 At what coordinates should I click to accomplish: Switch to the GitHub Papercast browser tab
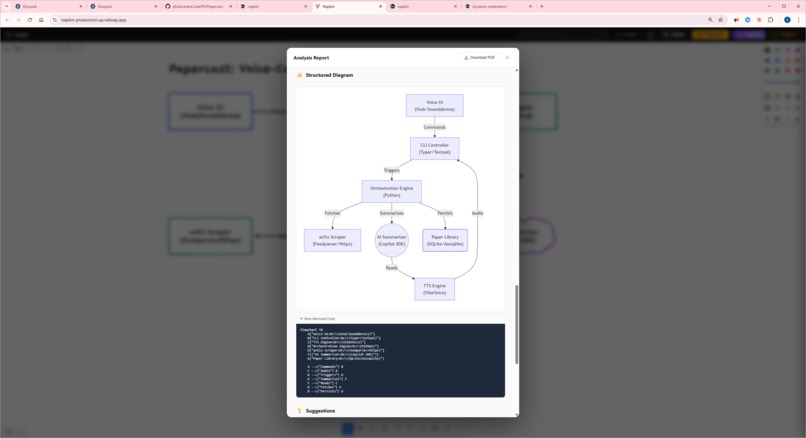[x=198, y=7]
